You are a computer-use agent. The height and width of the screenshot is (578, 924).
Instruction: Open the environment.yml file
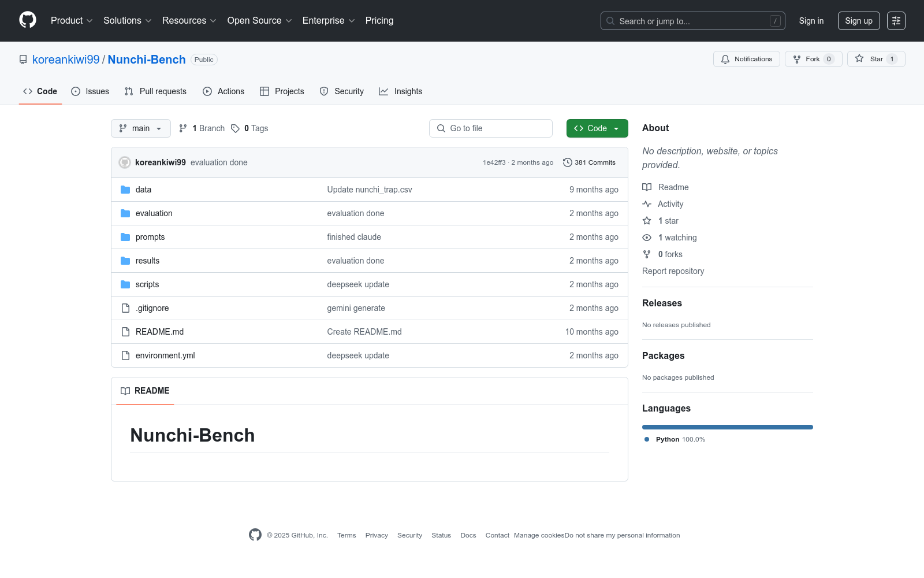[165, 355]
